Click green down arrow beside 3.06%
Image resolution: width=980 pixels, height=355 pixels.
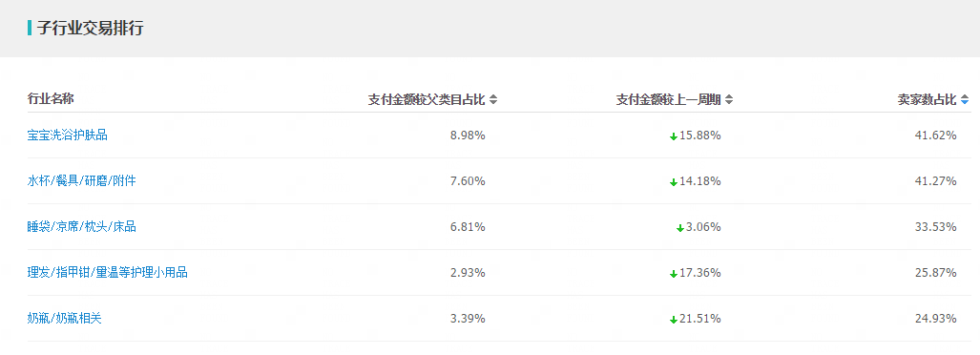[680, 228]
